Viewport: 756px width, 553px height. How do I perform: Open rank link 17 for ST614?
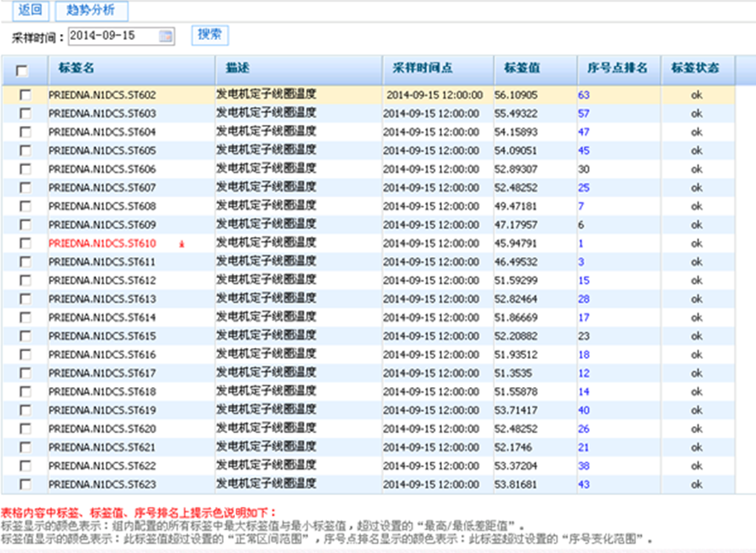[x=584, y=317]
